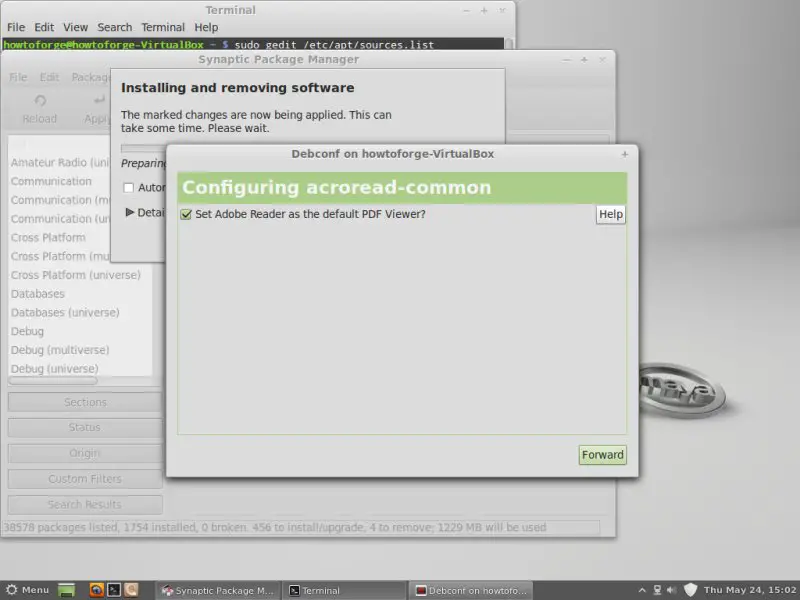Click the Custom Filters button in Synaptic
Image resolution: width=800 pixels, height=600 pixels.
tap(85, 479)
